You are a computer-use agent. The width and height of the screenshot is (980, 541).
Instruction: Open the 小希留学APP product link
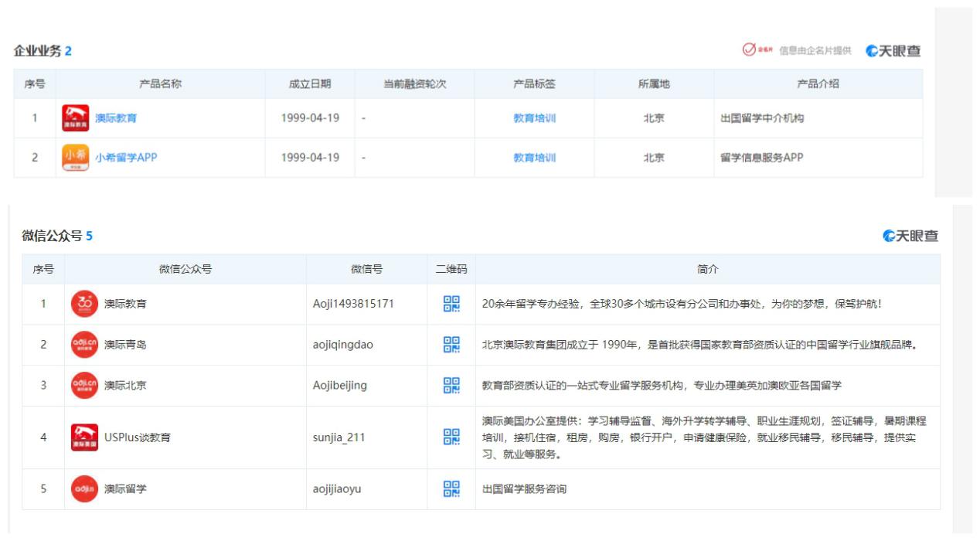coord(126,158)
